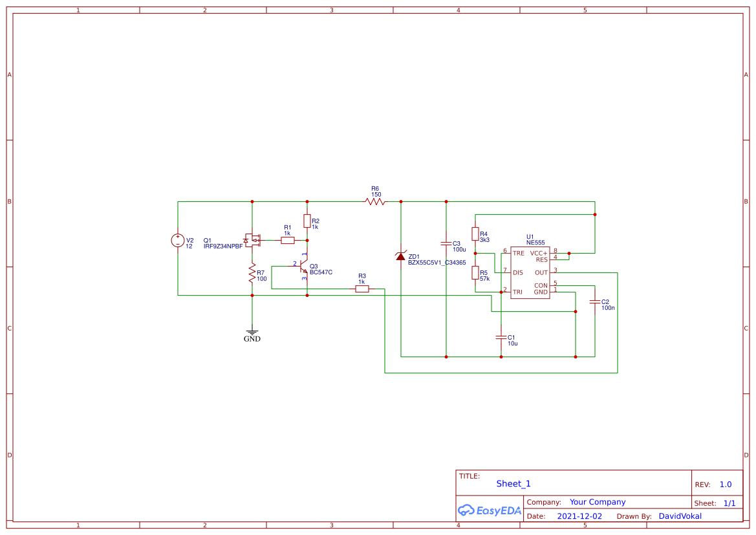Select the date 2021-12-02 field
This screenshot has width=756, height=535.
[579, 516]
